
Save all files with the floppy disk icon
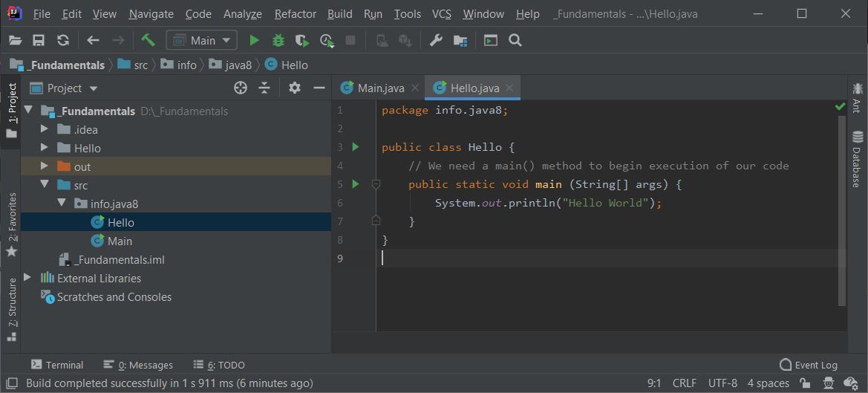click(x=38, y=40)
